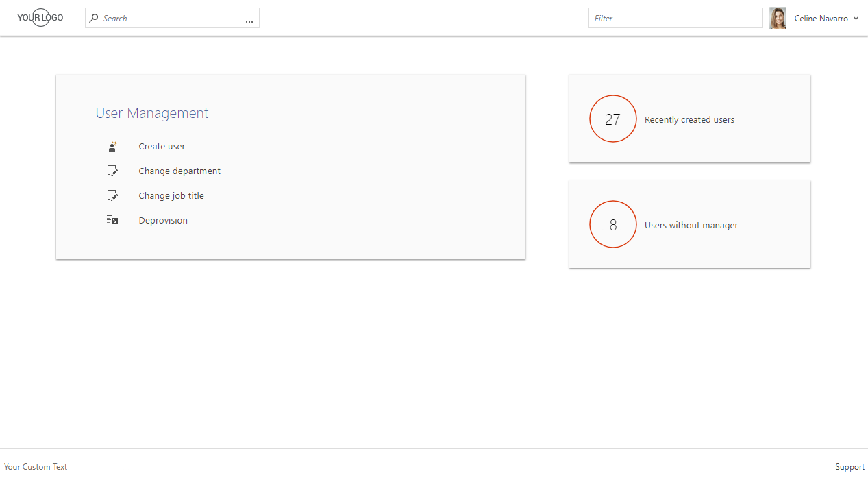Open the Recently created users label
Screen dimensions: 868x482
coord(689,119)
